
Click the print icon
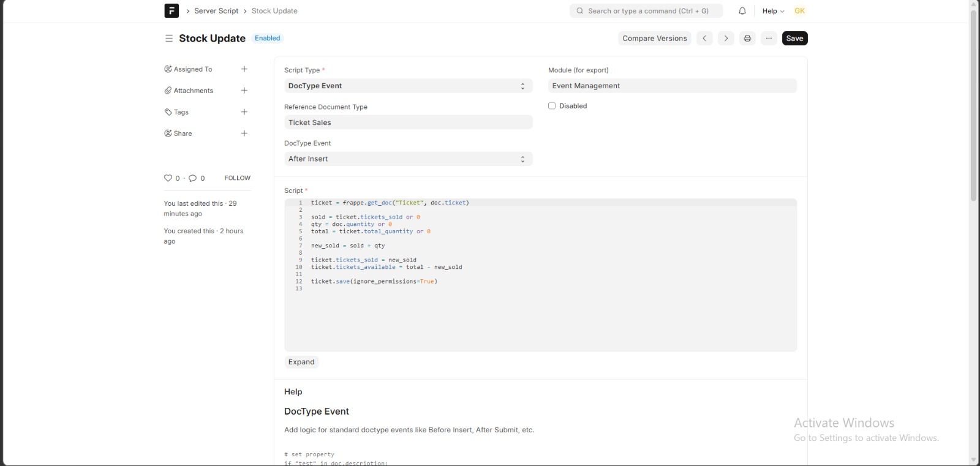coord(747,38)
